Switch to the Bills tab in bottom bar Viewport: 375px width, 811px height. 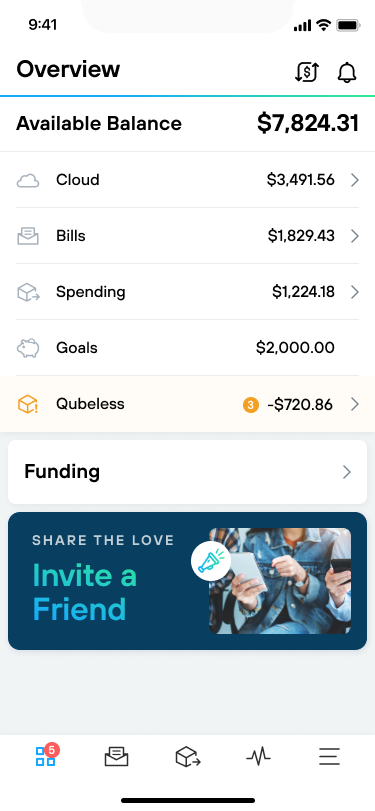pyautogui.click(x=116, y=757)
